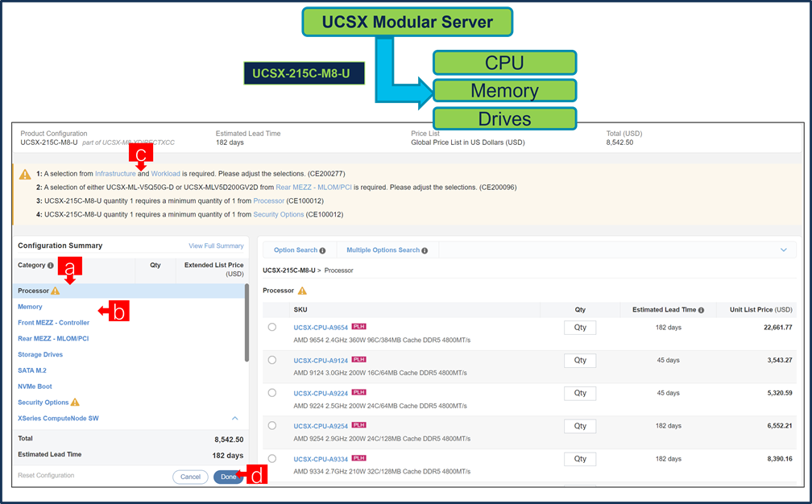This screenshot has height=504, width=812.
Task: Open the Option Search tab
Action: point(300,250)
